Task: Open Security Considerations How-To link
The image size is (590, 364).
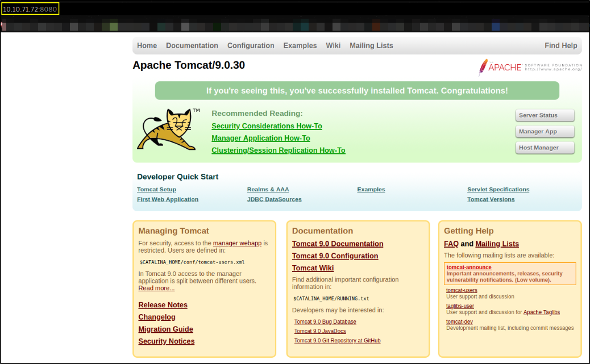Action: 267,126
